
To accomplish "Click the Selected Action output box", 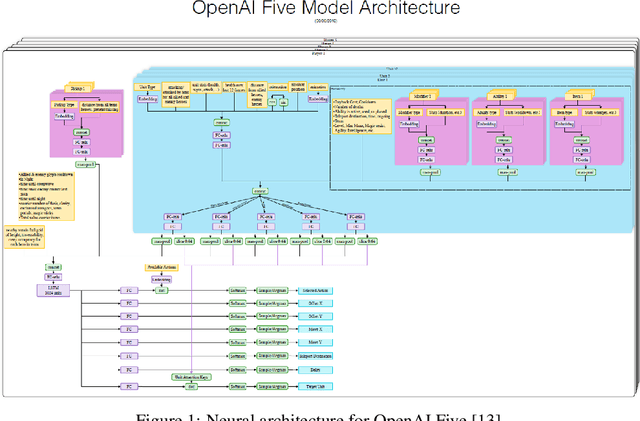I will (314, 291).
